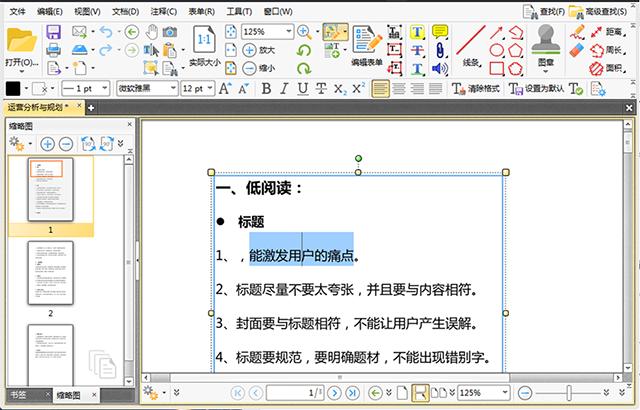Select the 面积 area measurement tool
Viewport: 640px width, 410px height.
tap(608, 68)
